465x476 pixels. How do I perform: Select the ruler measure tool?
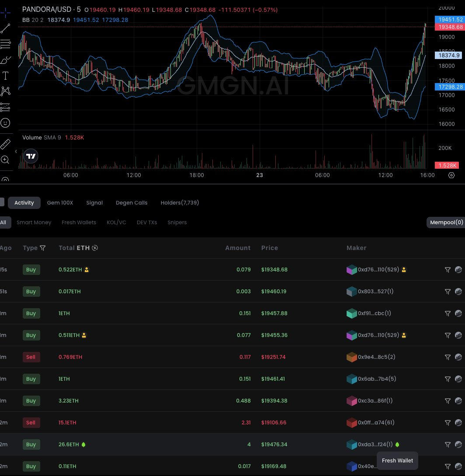(5, 144)
